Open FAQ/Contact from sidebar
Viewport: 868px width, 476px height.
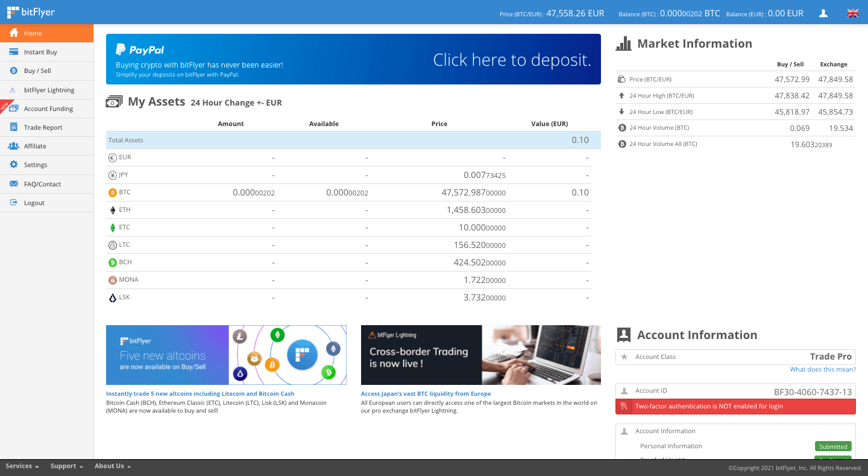47,184
